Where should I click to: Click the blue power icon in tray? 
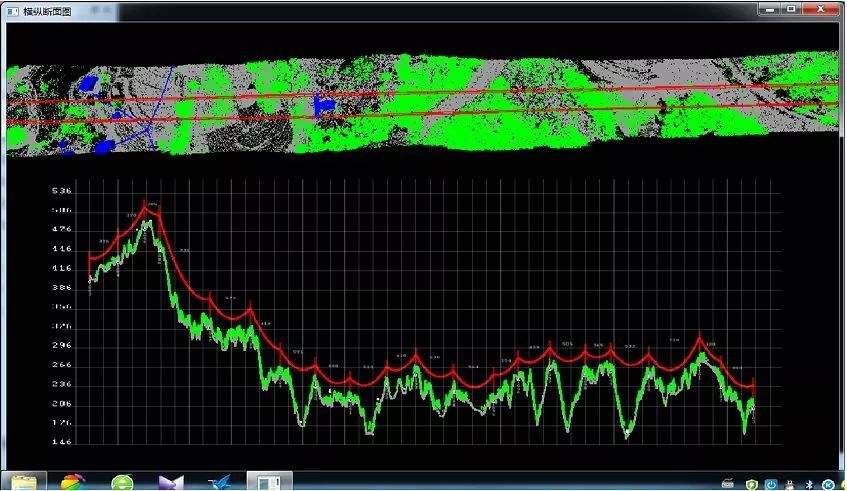point(771,485)
